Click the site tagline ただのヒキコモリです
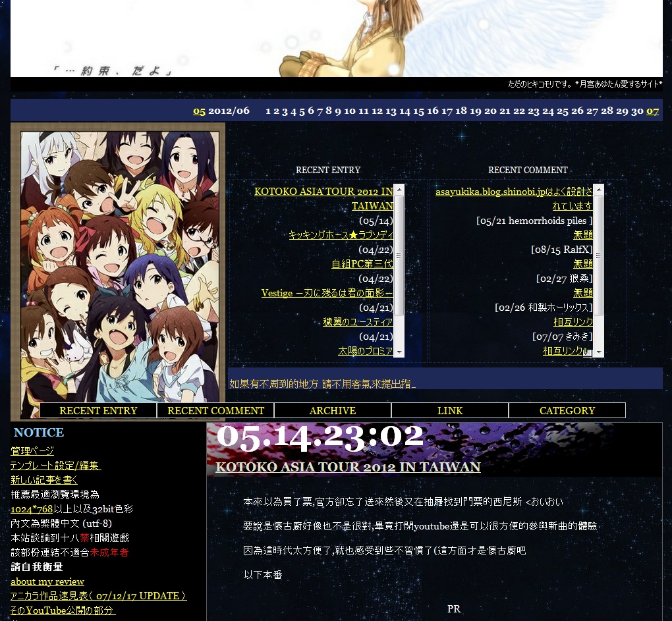The height and width of the screenshot is (621, 672). pyautogui.click(x=585, y=84)
